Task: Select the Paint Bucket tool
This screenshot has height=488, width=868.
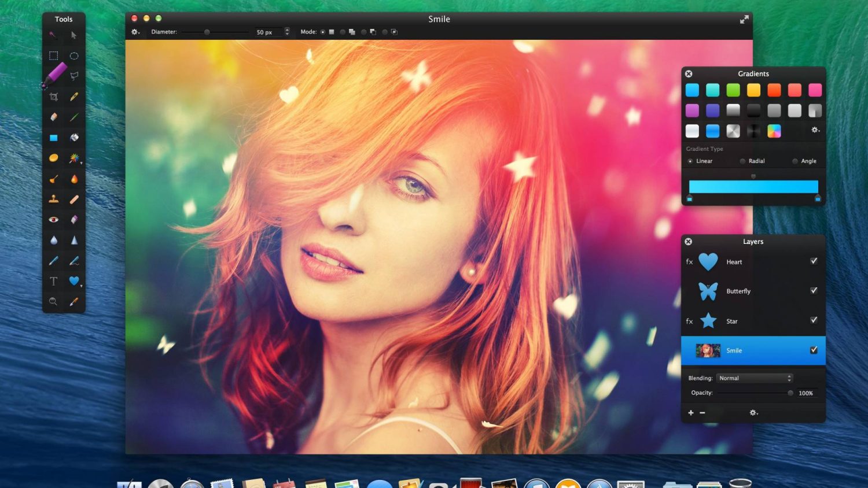Action: [74, 138]
